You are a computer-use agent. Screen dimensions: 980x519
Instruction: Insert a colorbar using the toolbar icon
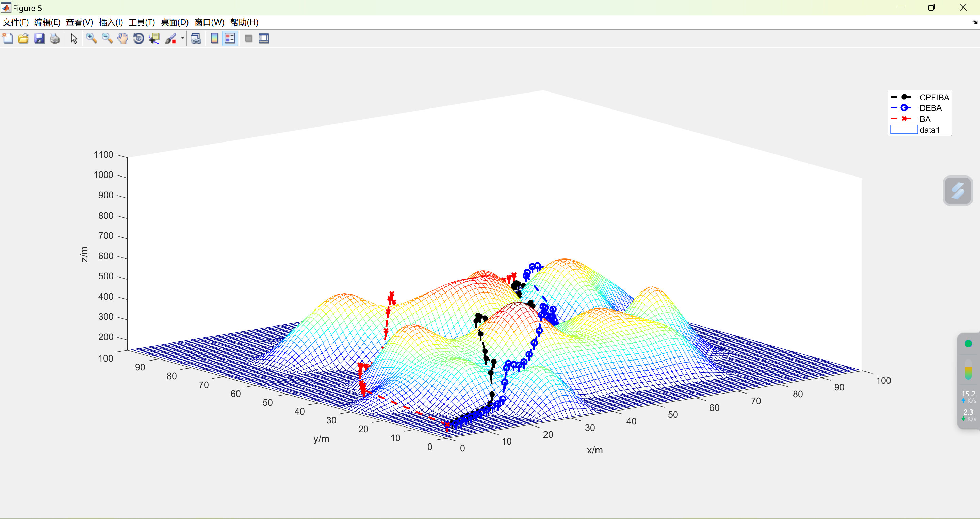(215, 38)
